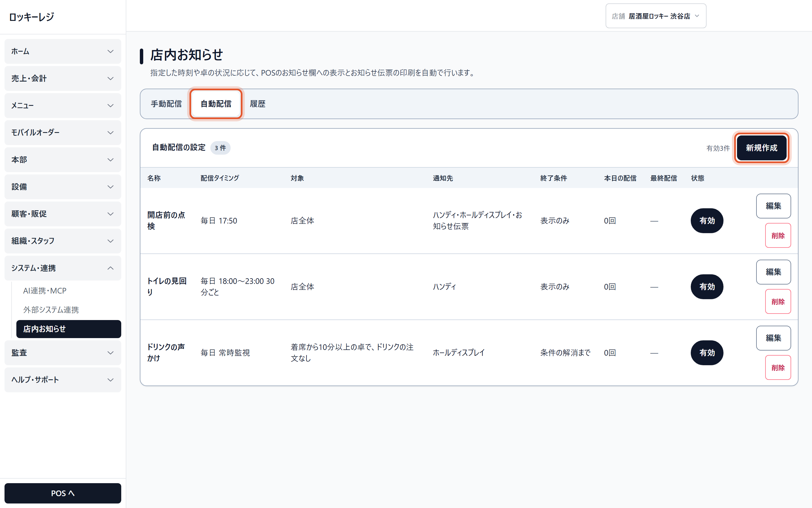Screen dimensions: 812x508
Task: Delete the ドリンクの声かけ rule
Action: coord(778,367)
